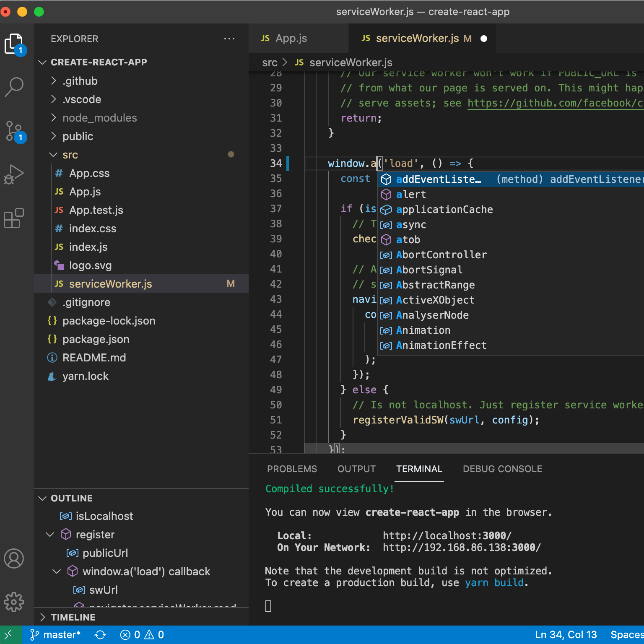This screenshot has height=644, width=644.
Task: Click the Synchronize Changes icon in status bar
Action: click(100, 635)
